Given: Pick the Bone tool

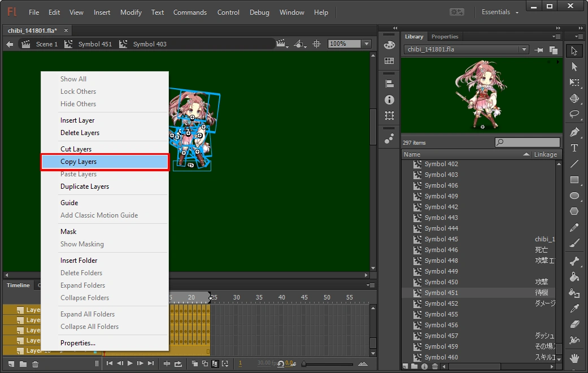Looking at the screenshot, I should [574, 261].
